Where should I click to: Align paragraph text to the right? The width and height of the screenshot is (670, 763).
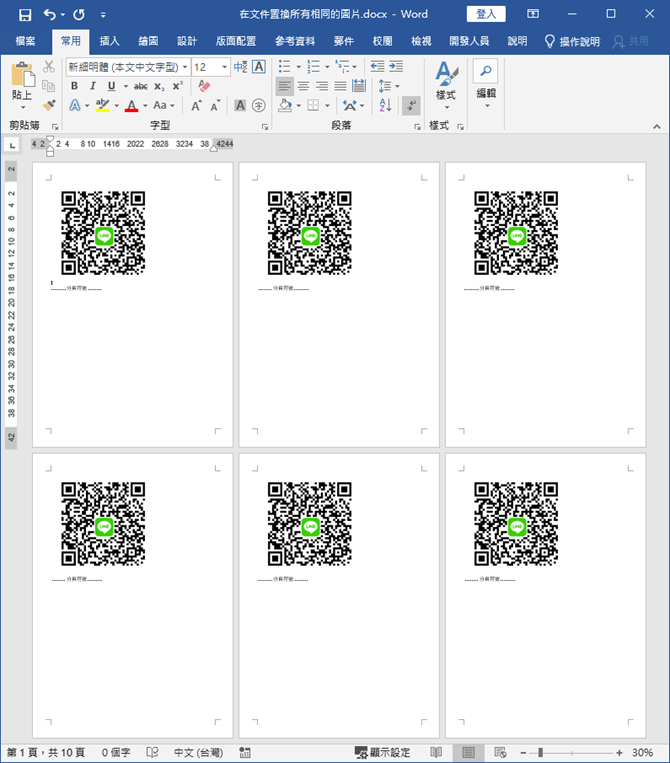coord(322,86)
